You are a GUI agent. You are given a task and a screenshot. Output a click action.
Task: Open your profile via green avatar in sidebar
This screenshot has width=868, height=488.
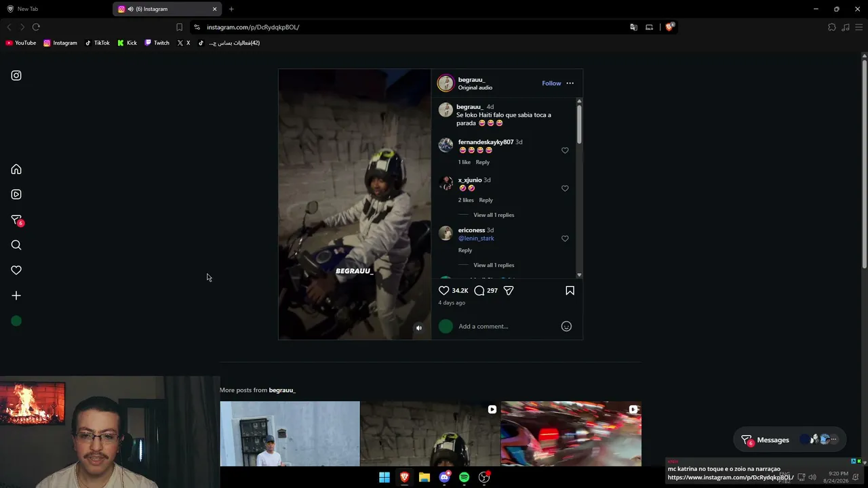pyautogui.click(x=16, y=321)
